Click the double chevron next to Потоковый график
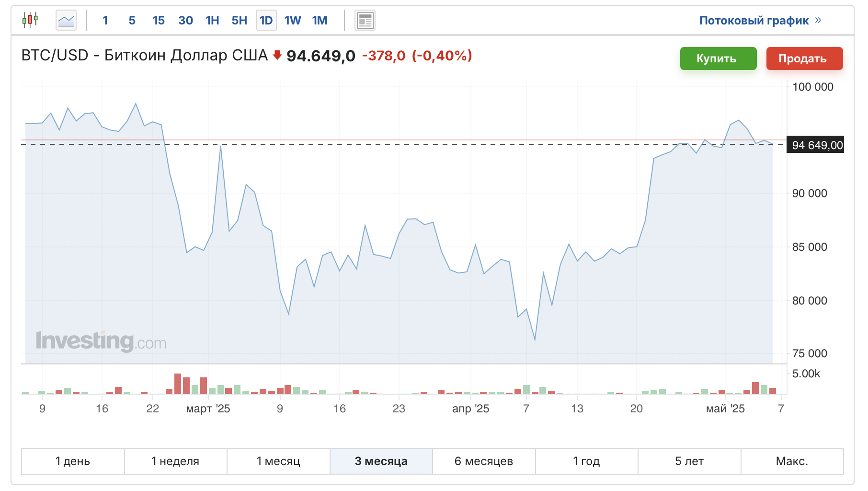Screen dimensions: 868x491 click(x=818, y=20)
